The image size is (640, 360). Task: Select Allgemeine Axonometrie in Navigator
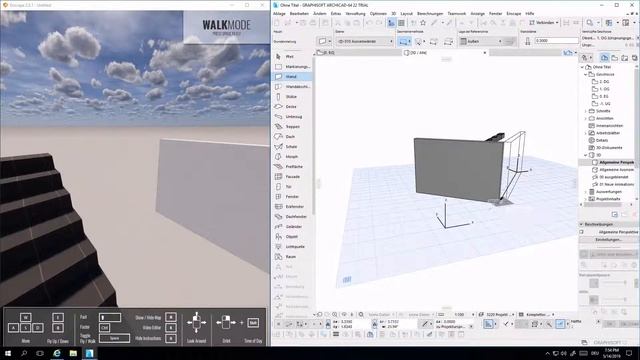coord(614,169)
